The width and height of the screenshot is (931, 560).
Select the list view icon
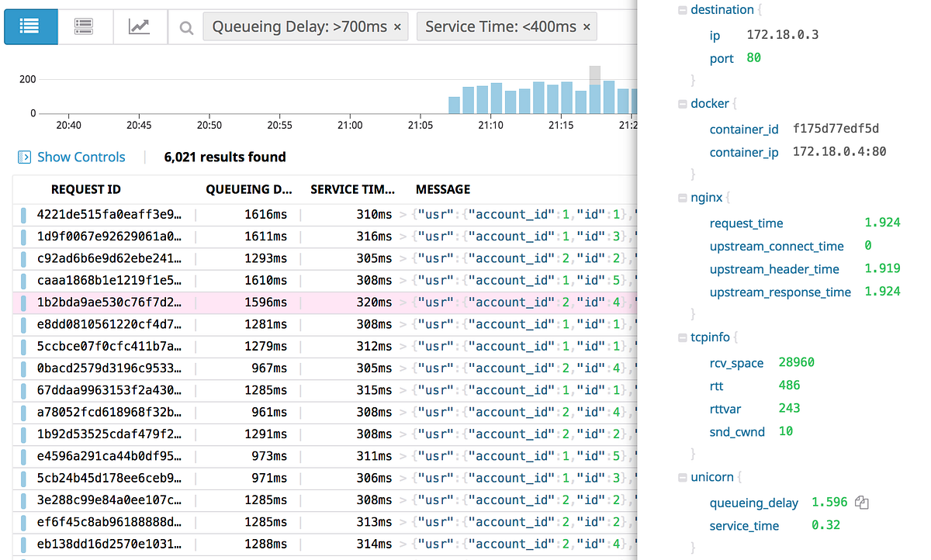(x=30, y=26)
